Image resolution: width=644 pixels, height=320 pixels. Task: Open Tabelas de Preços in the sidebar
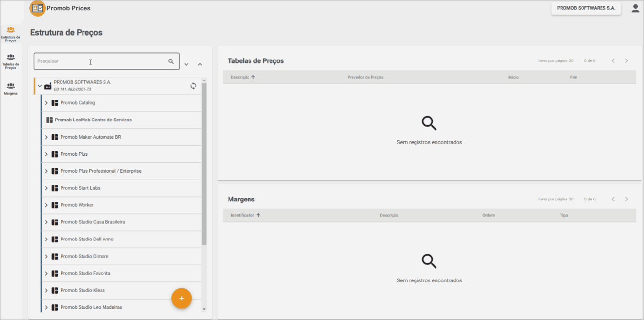pyautogui.click(x=11, y=61)
